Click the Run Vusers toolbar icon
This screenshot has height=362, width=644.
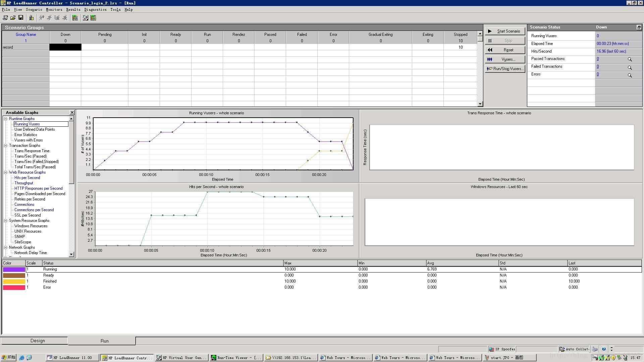coord(49,18)
